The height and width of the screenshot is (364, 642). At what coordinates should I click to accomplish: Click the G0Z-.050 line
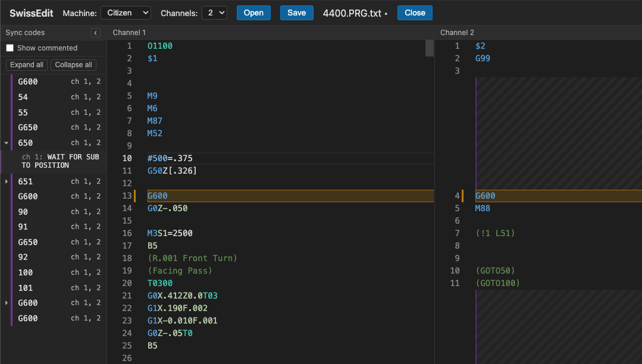click(167, 208)
